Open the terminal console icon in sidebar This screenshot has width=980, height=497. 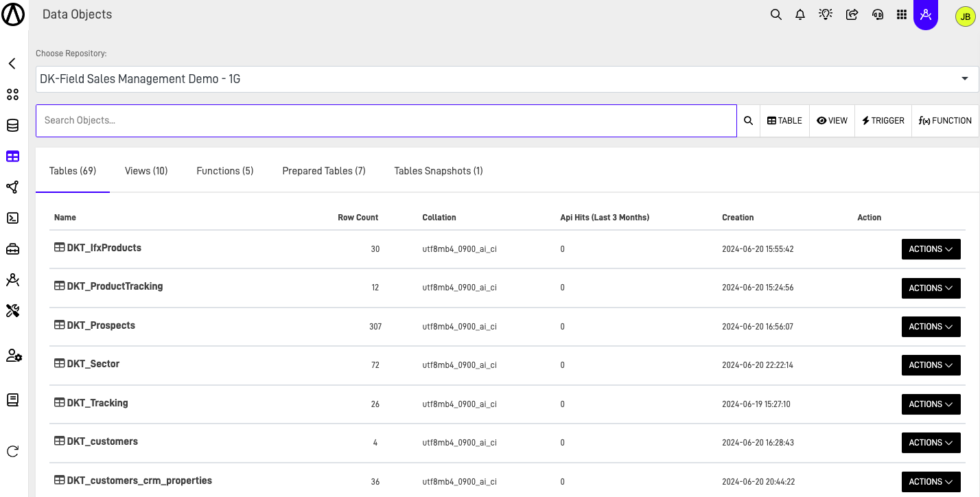12,218
